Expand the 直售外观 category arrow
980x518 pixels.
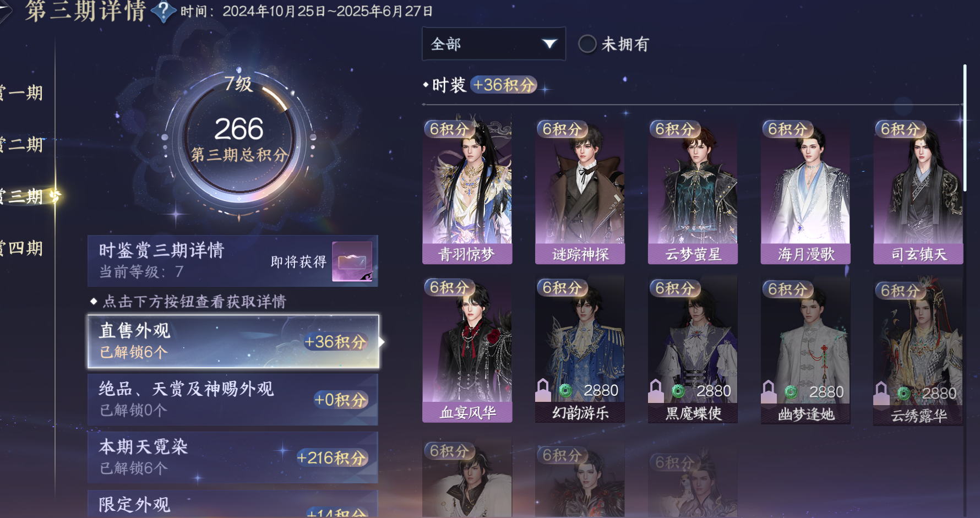tap(382, 342)
